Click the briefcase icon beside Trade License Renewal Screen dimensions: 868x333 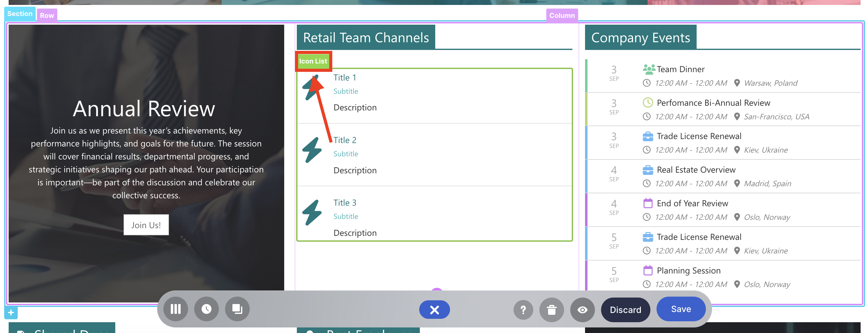point(648,136)
